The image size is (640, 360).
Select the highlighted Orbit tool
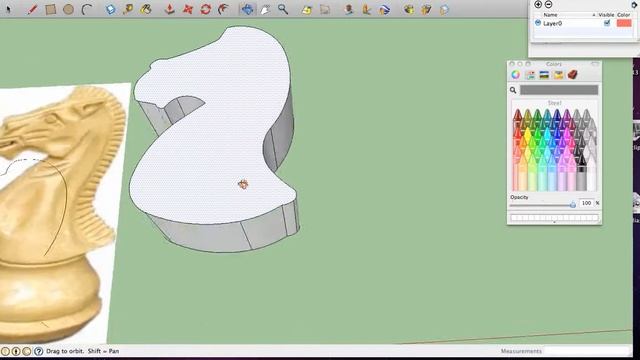[247, 9]
